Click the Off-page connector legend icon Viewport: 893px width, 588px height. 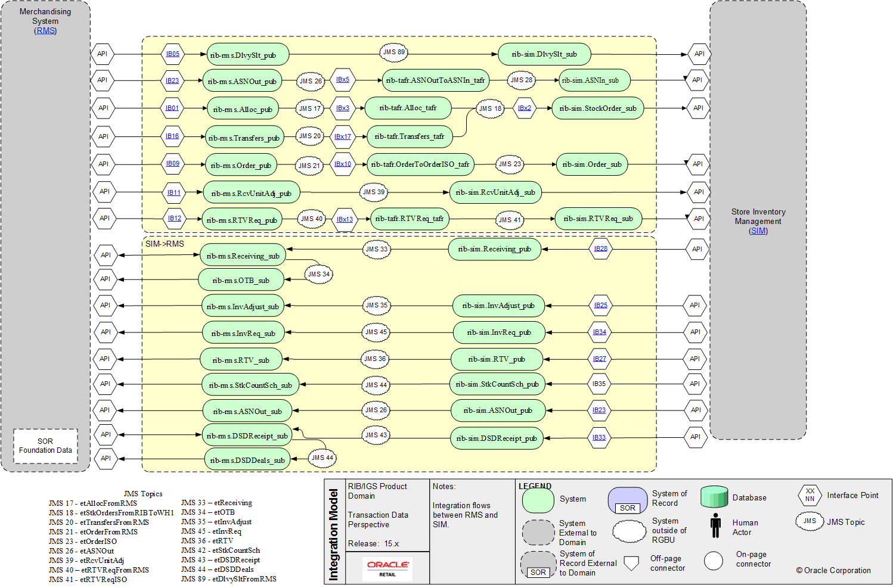631,563
